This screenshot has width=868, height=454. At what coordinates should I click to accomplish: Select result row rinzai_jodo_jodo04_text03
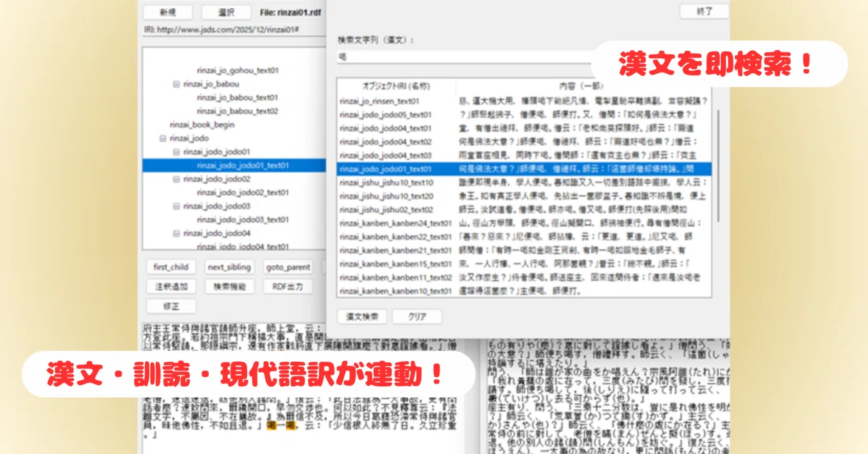(x=524, y=155)
